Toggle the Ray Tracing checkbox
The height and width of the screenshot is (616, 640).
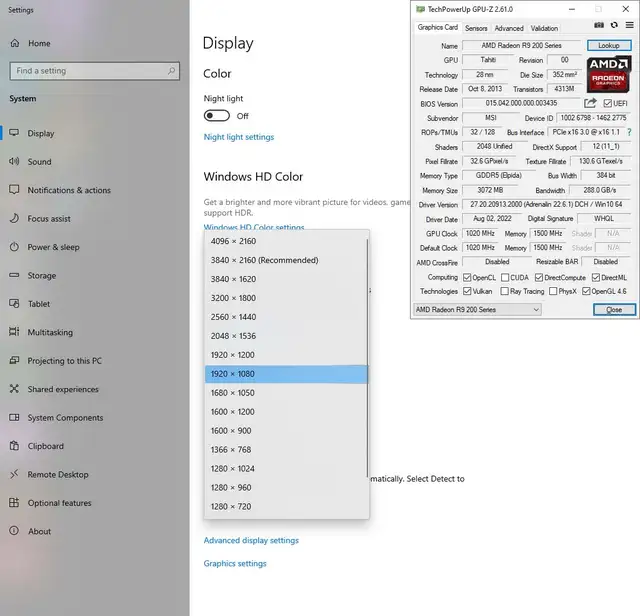click(504, 291)
